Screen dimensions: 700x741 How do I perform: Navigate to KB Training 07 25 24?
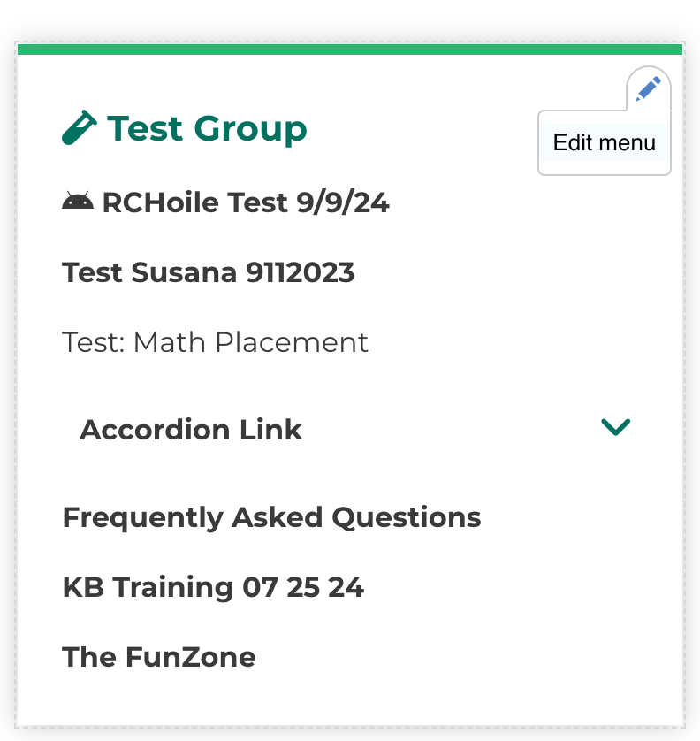(x=213, y=587)
